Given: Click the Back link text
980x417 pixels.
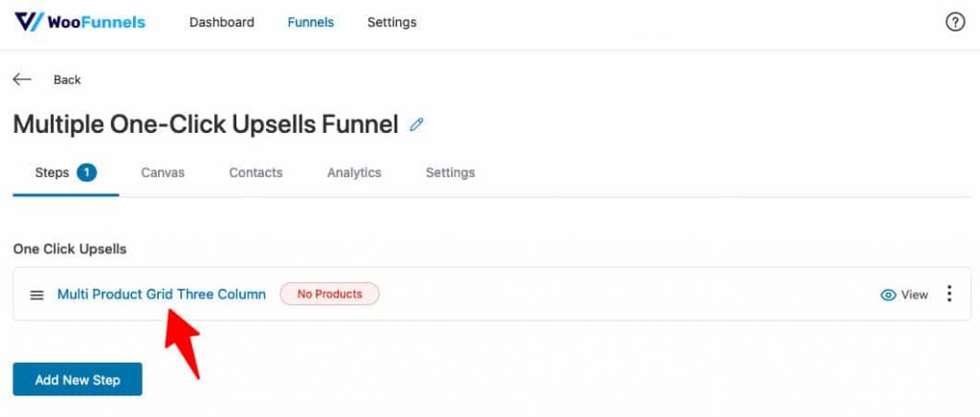Looking at the screenshot, I should coord(67,80).
